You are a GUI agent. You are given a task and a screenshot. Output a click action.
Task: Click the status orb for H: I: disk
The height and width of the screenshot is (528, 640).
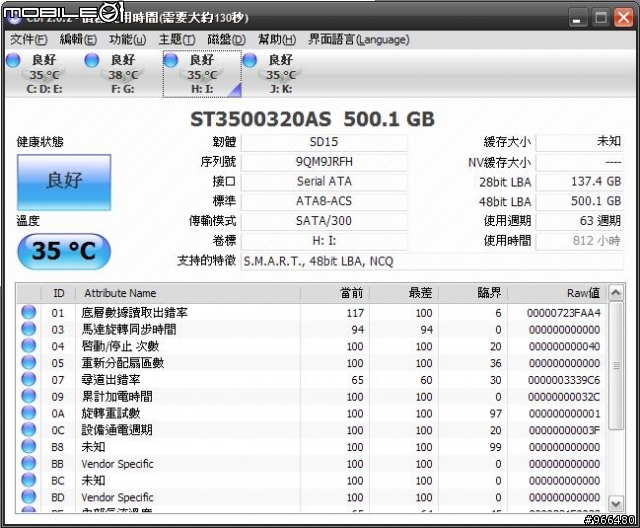click(171, 60)
